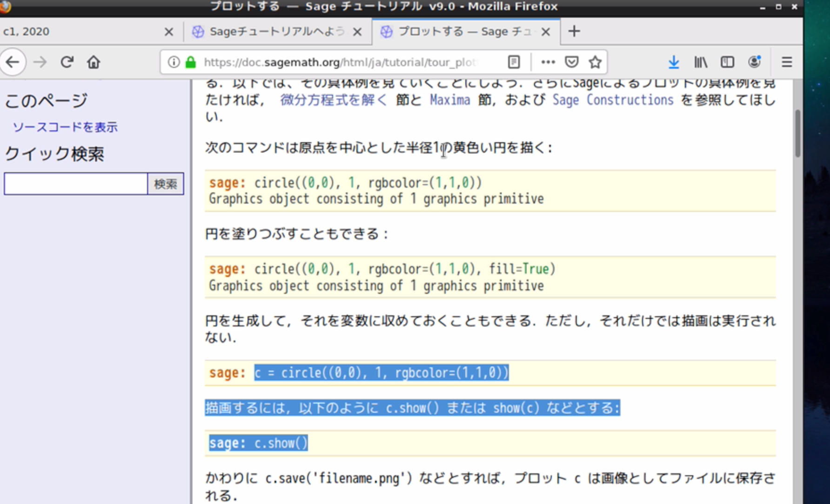Reload the current page

coord(67,62)
